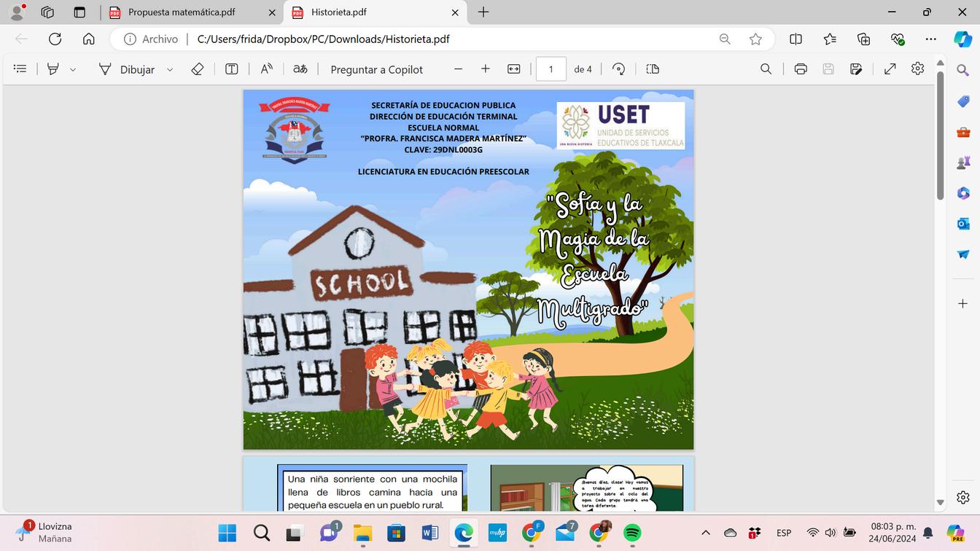Open the clock and calendar flyout
Image resolution: width=980 pixels, height=551 pixels.
coord(892,533)
